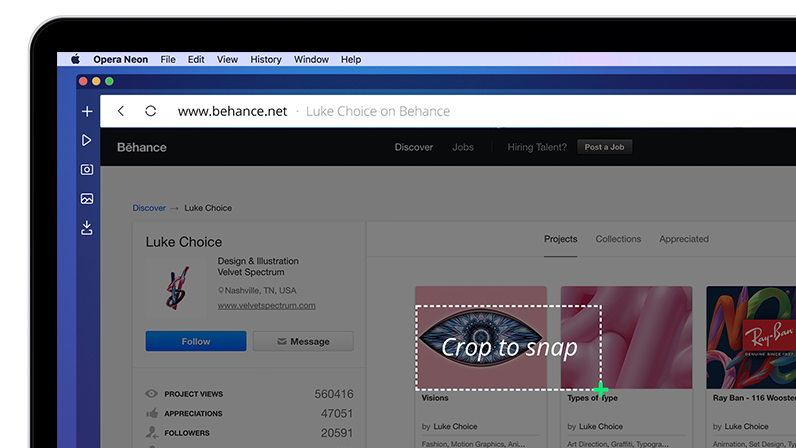This screenshot has height=448, width=796.
Task: Click the Project Views eye icon
Action: 151,394
